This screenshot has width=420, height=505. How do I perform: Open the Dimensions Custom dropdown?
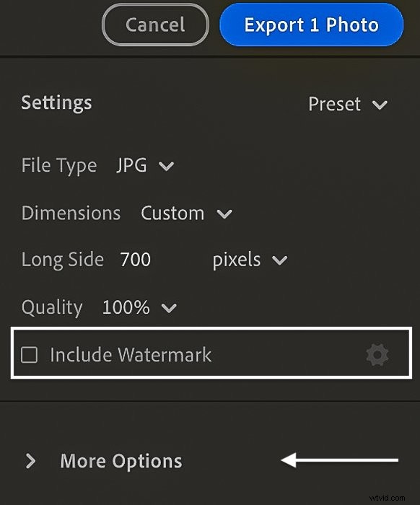[186, 214]
